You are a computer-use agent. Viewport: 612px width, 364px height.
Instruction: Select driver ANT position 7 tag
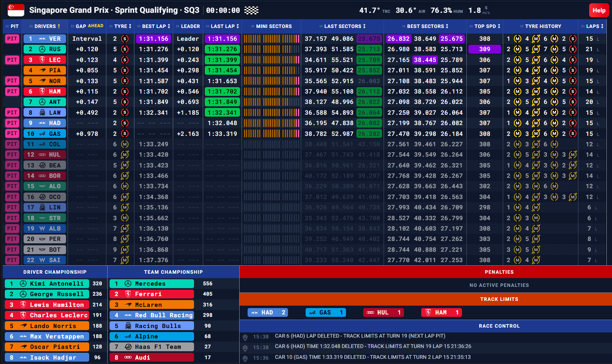(x=44, y=102)
